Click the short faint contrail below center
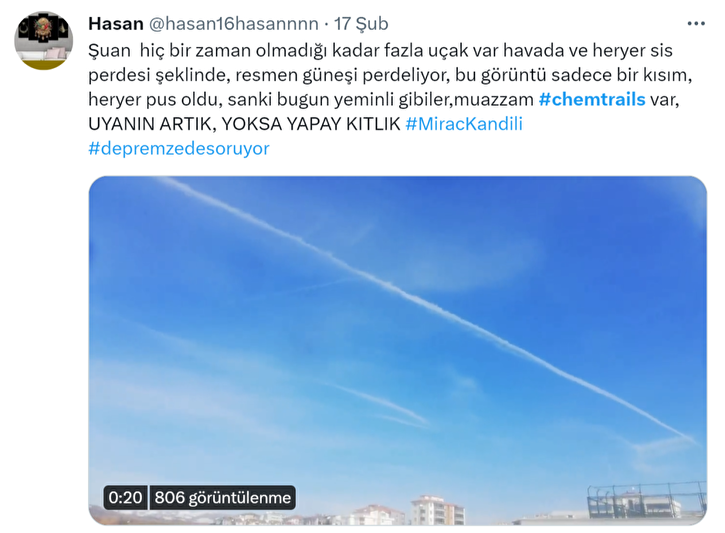This screenshot has height=533, width=725. pyautogui.click(x=377, y=402)
